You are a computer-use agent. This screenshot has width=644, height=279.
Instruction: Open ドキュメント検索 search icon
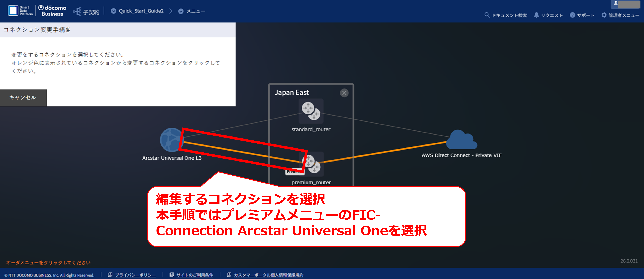click(x=486, y=15)
